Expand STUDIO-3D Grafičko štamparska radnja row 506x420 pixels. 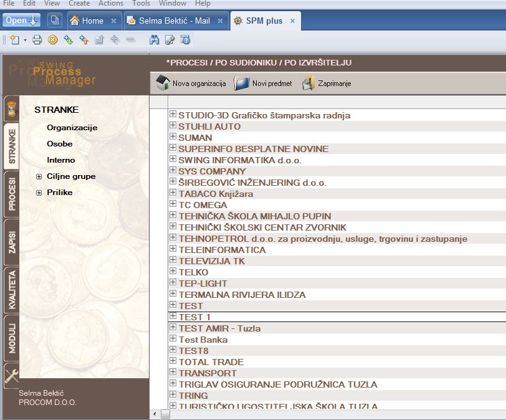click(x=173, y=114)
